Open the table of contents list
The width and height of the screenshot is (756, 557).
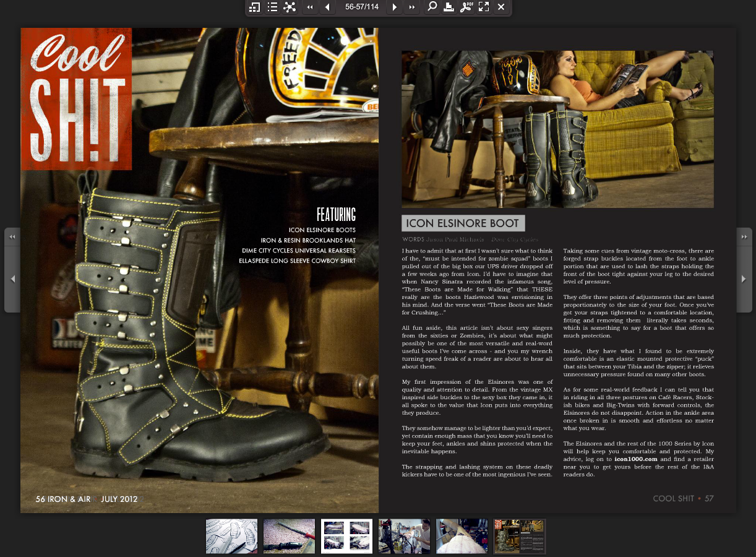tap(272, 7)
